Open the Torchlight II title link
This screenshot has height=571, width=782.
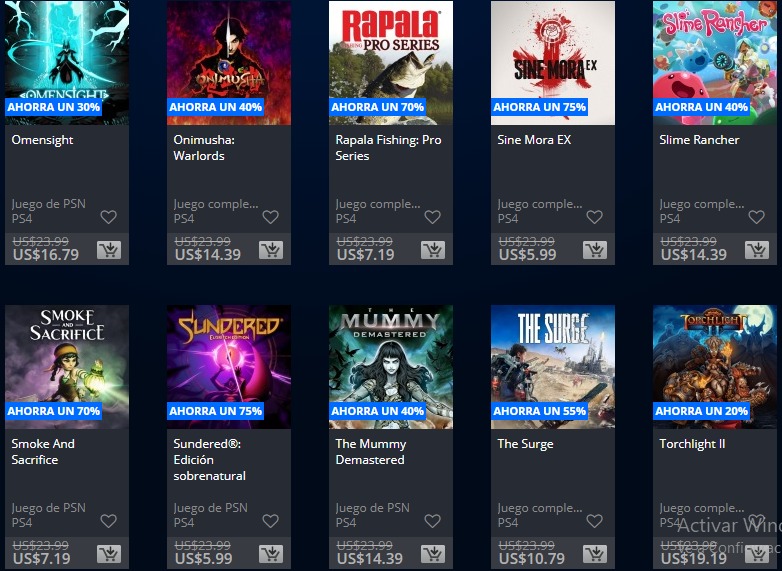click(692, 444)
